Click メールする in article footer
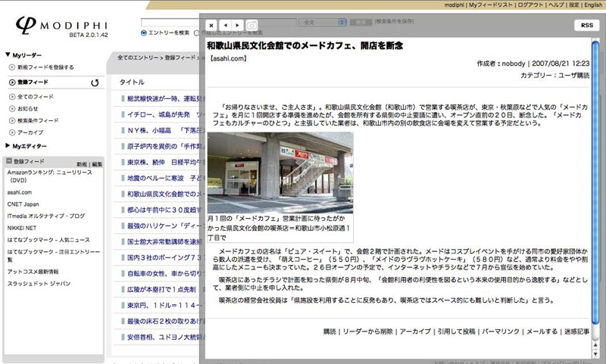The height and width of the screenshot is (364, 606). (x=542, y=331)
